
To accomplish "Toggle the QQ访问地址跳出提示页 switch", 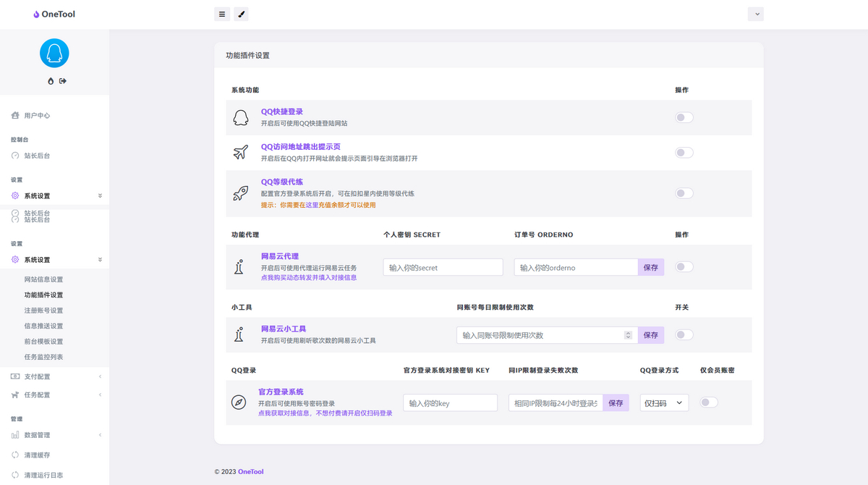I will coord(684,153).
